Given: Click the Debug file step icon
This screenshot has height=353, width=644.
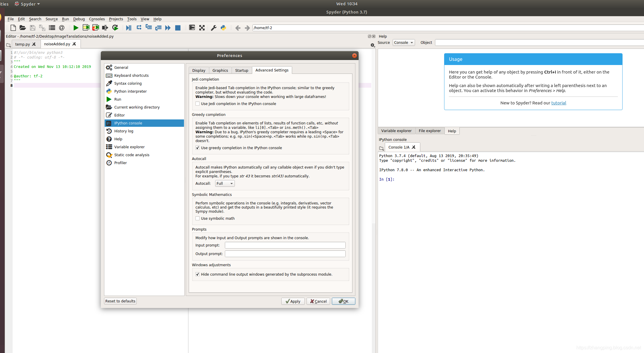Looking at the screenshot, I should coord(128,28).
